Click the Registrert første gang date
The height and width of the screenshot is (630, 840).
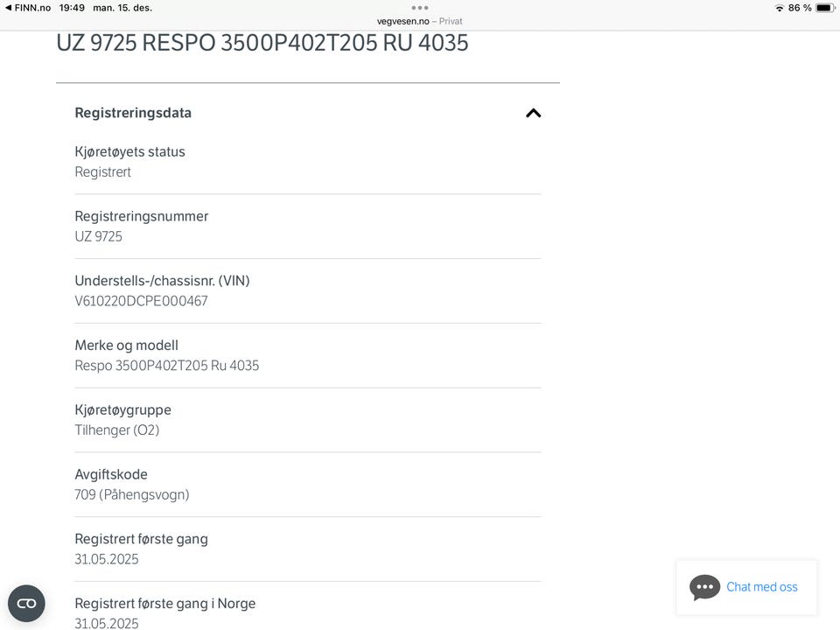coord(106,559)
